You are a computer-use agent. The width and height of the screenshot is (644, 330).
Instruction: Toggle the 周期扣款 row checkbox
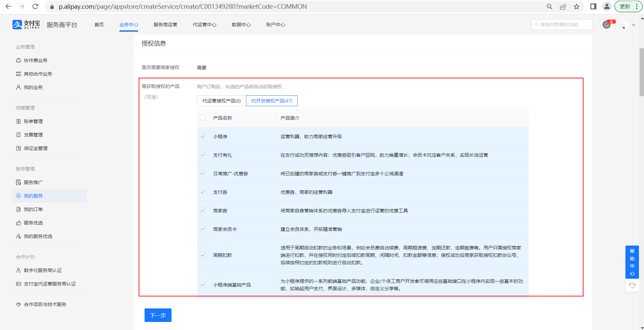(x=203, y=255)
